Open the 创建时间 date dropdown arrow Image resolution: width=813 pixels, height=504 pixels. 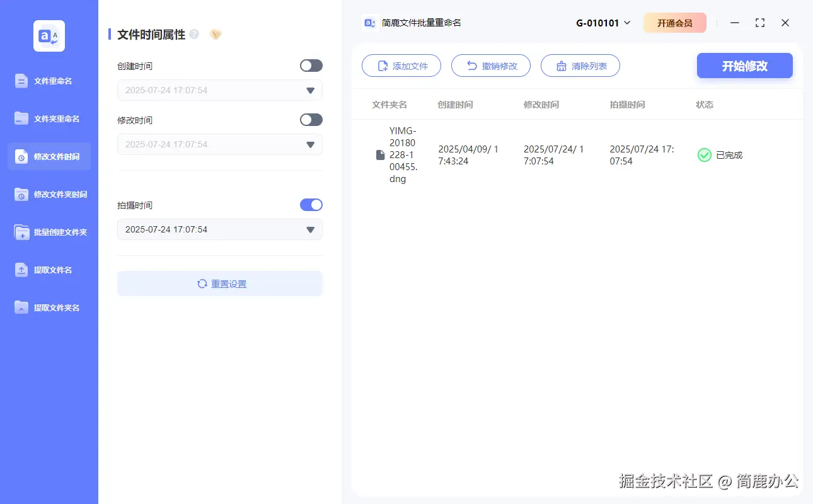pyautogui.click(x=310, y=91)
